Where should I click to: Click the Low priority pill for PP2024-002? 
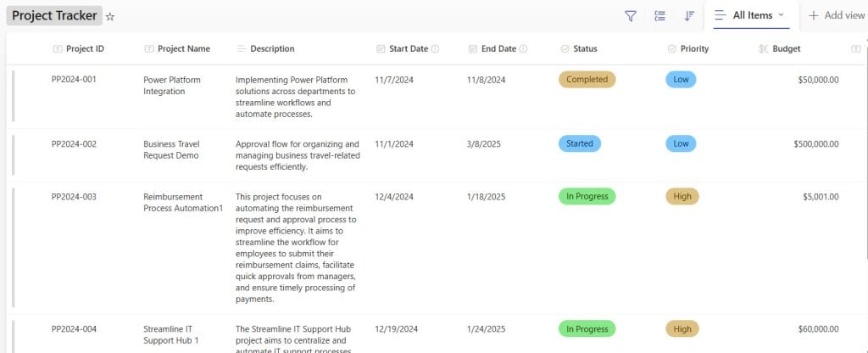pyautogui.click(x=681, y=143)
